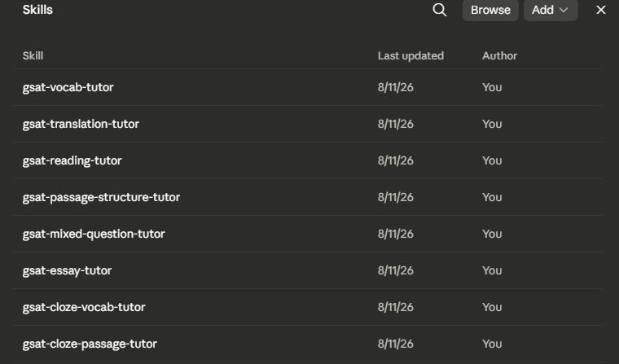
Task: Click the Add button label
Action: [542, 10]
